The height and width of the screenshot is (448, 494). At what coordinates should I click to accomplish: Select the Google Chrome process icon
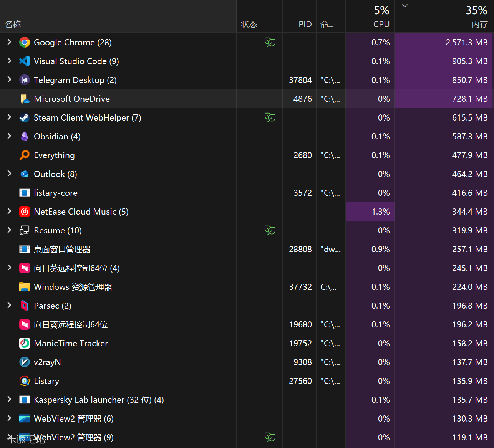click(x=25, y=42)
